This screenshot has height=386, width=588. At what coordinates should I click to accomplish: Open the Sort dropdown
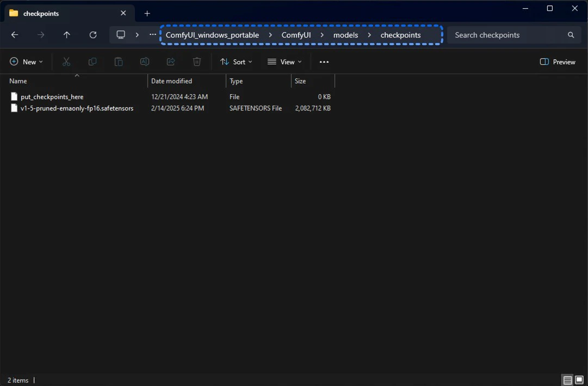tap(236, 62)
